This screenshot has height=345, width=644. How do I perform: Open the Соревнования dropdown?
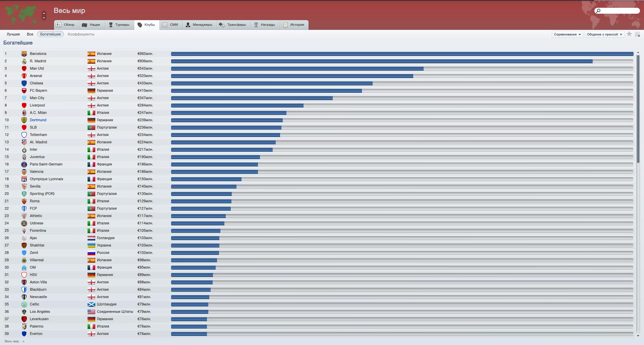click(x=567, y=34)
